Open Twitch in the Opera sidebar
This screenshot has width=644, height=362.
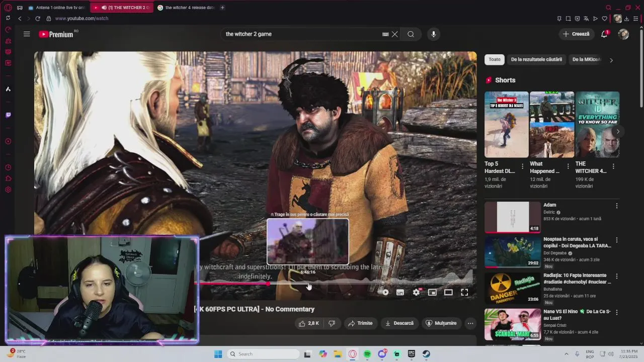(8, 115)
